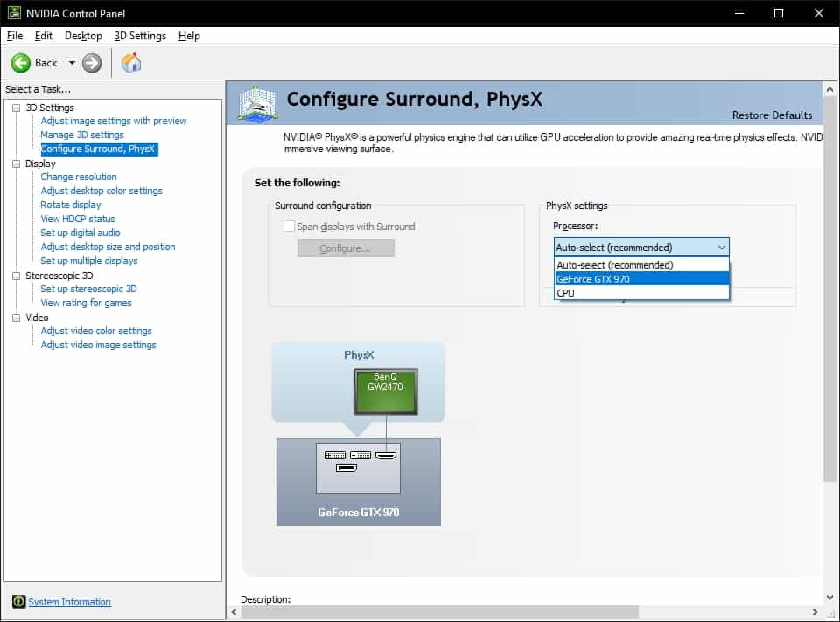Click the vertical scrollbar thumb

pyautogui.click(x=829, y=290)
